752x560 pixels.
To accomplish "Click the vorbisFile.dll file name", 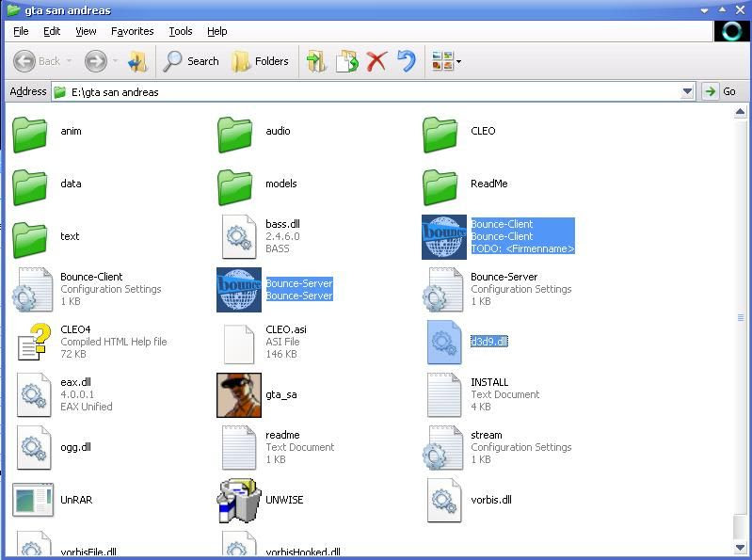I will point(88,552).
